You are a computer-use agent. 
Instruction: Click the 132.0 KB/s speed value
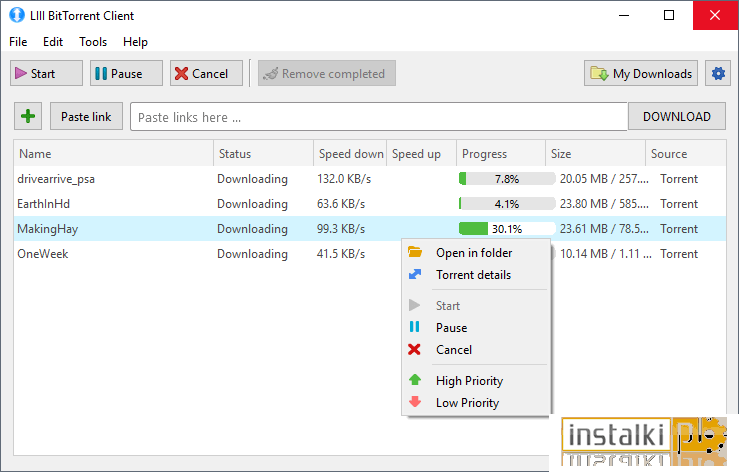tap(344, 179)
